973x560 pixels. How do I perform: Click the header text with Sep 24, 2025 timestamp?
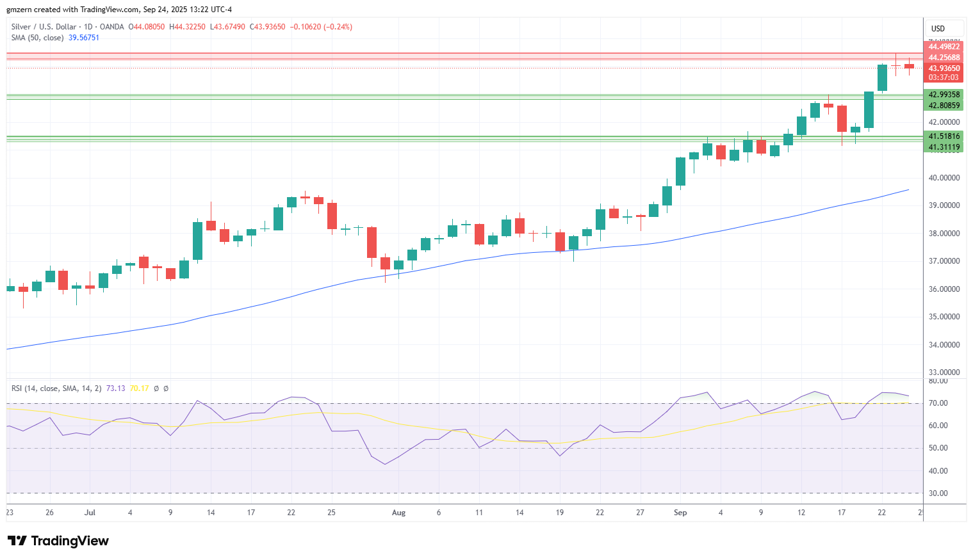click(119, 10)
